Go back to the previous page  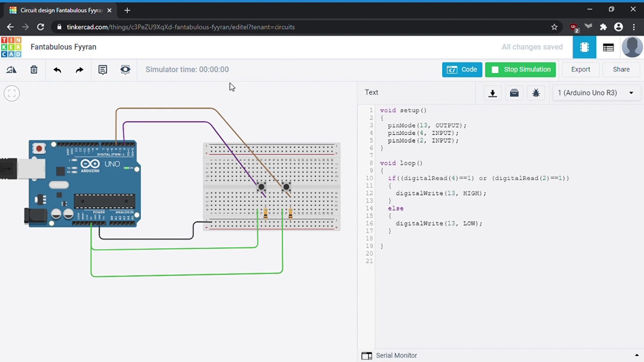tap(10, 27)
